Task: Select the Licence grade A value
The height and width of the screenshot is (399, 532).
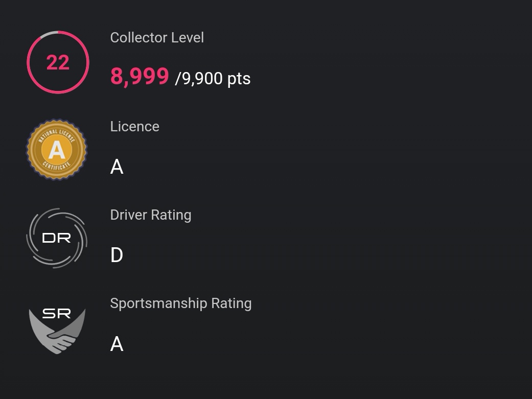Action: 117,167
